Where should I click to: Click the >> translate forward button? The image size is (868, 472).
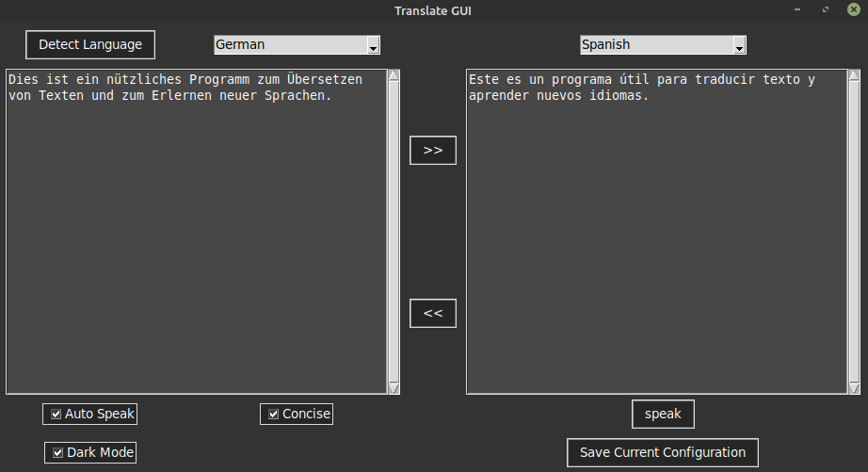click(433, 150)
